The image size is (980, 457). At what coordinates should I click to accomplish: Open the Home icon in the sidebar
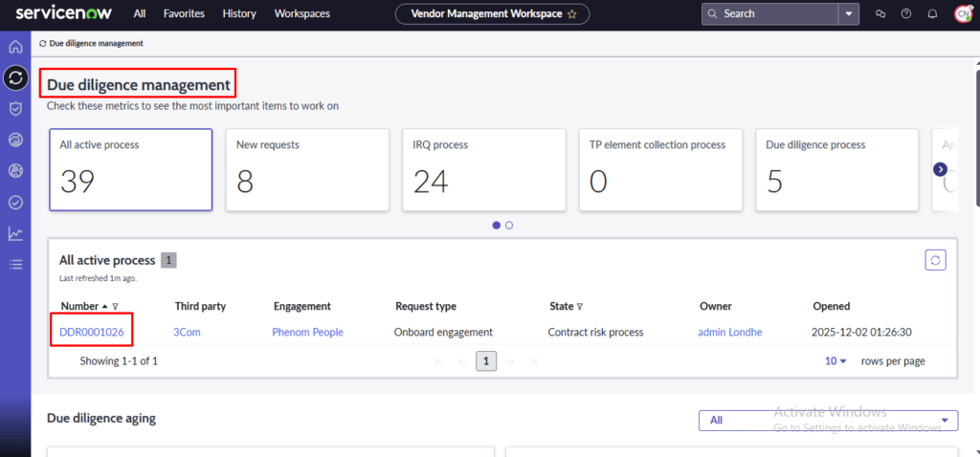[x=15, y=47]
